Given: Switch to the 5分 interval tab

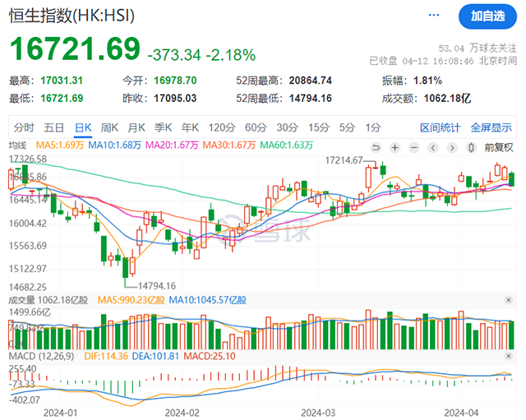Looking at the screenshot, I should click(x=347, y=127).
